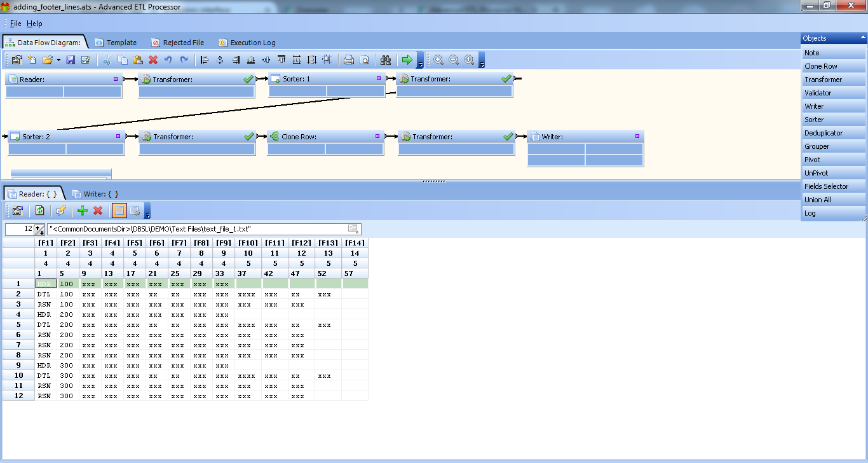The image size is (868, 463).
Task: Select Union All in the Objects panel
Action: pos(833,200)
